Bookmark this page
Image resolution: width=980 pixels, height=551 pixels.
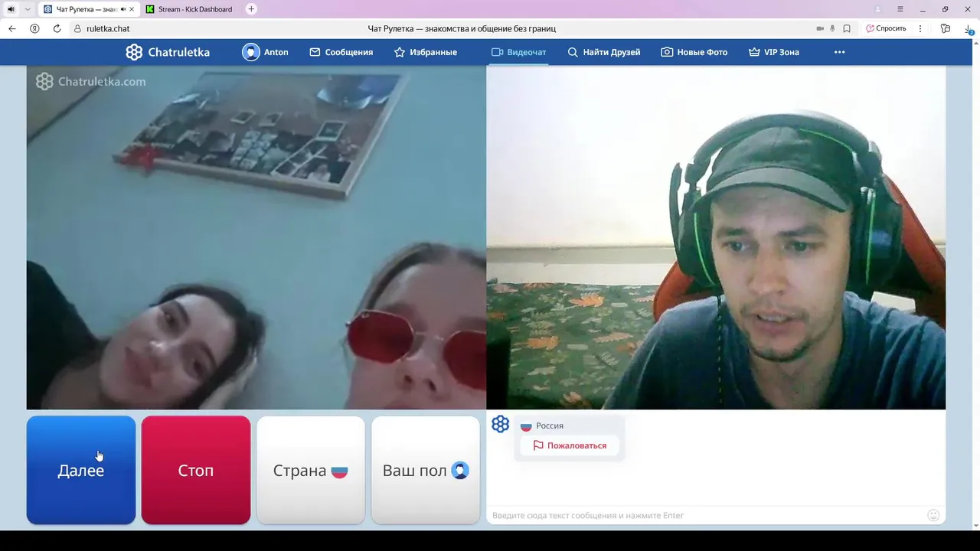(x=847, y=28)
